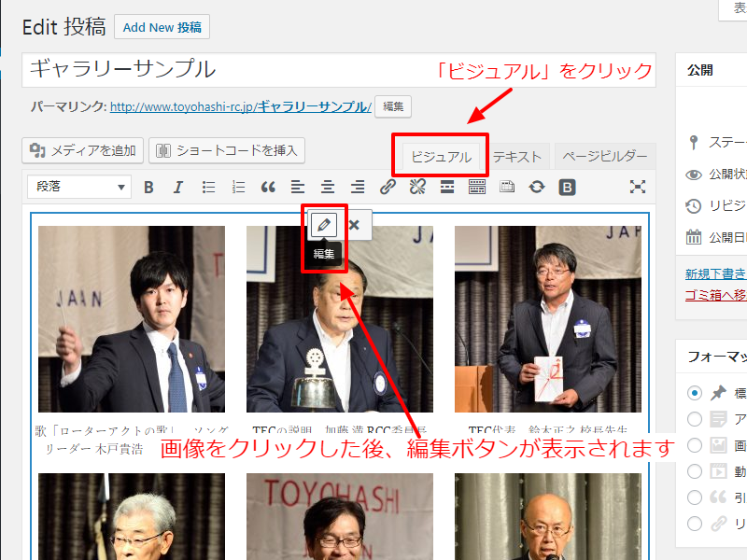Screen dimensions: 747x560
Task: Select the image post format radio button
Action: (x=694, y=445)
